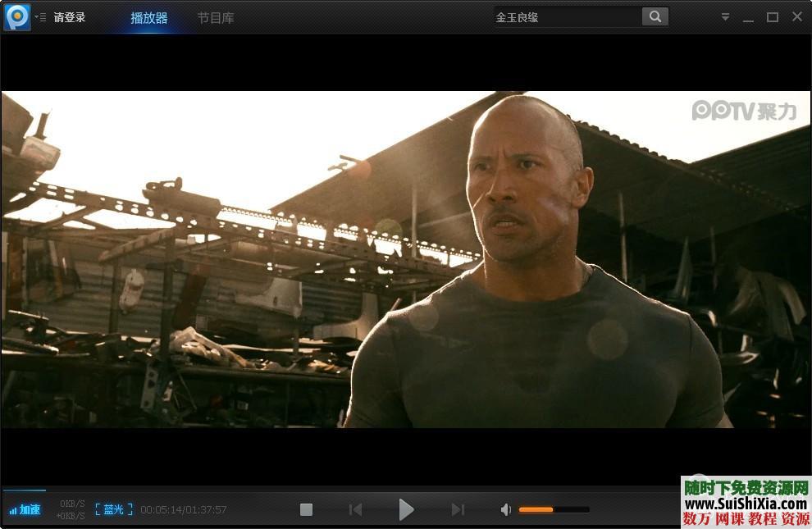812x529 pixels.
Task: Click the search box containing 金玉良缘
Action: tap(566, 16)
